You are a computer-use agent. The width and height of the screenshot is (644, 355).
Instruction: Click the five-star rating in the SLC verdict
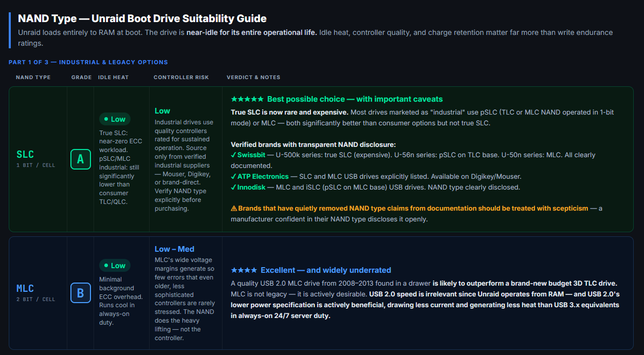(x=247, y=99)
